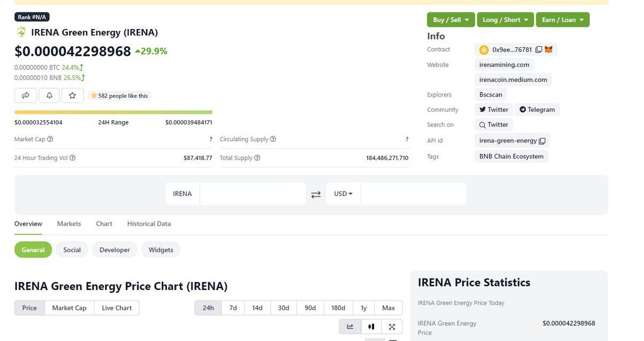Open the Earn / Loan dropdown
Viewport: 644px width, 341px height.
562,20
